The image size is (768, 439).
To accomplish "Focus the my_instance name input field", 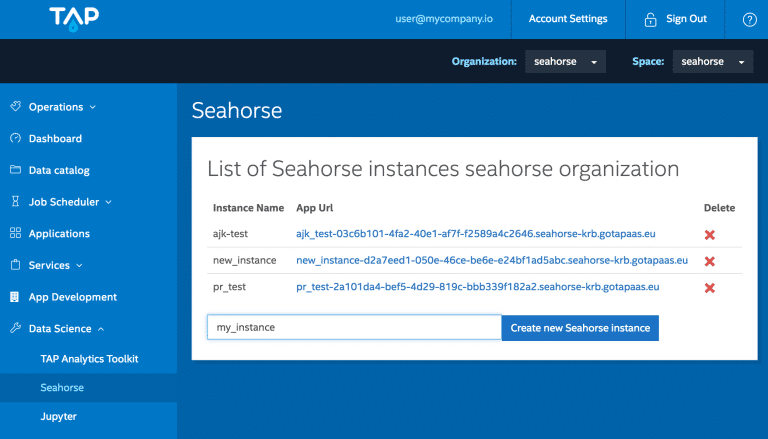I will coord(354,327).
